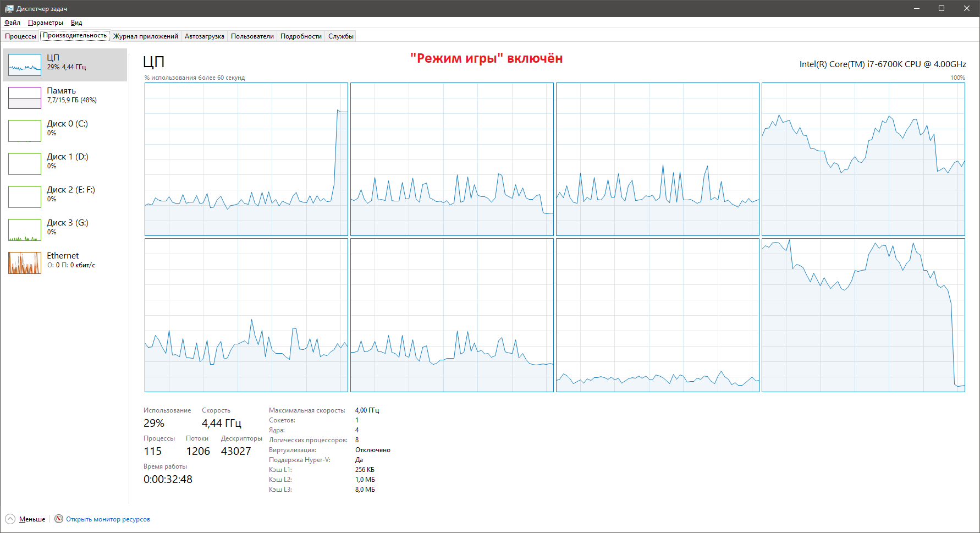Switch to the Процессы tab

point(21,36)
